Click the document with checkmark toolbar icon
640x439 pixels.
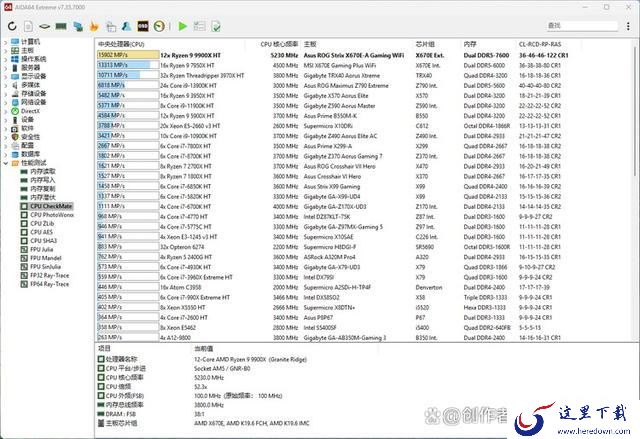216,27
